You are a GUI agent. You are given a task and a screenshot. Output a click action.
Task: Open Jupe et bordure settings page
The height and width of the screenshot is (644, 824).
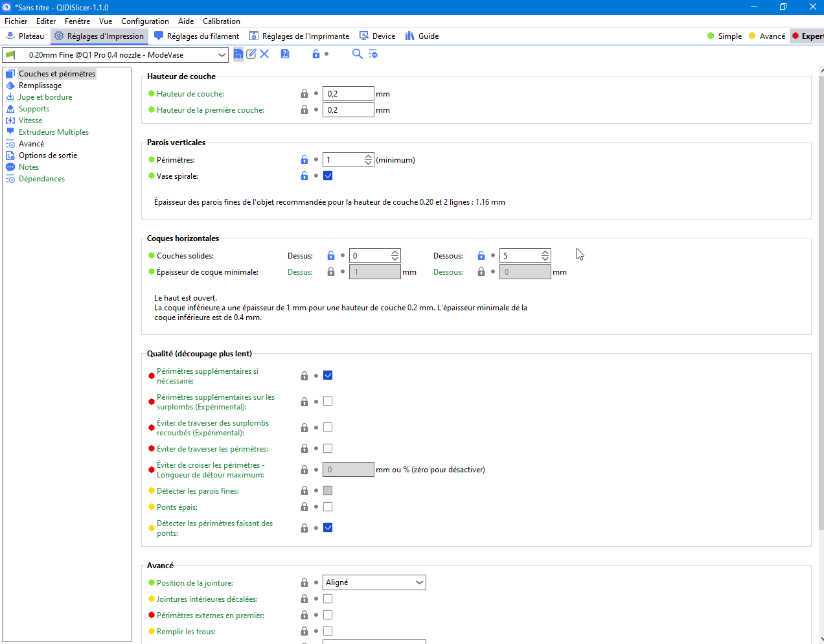point(45,97)
